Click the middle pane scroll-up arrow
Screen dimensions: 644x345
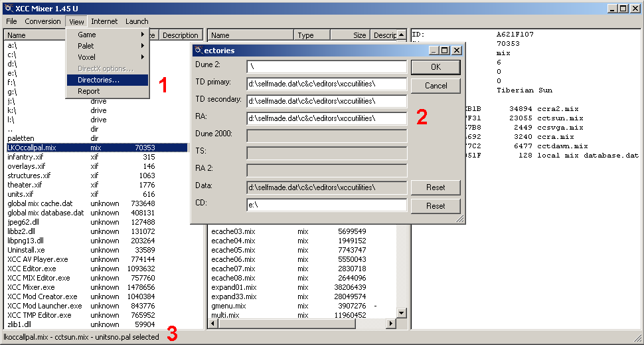tap(401, 35)
